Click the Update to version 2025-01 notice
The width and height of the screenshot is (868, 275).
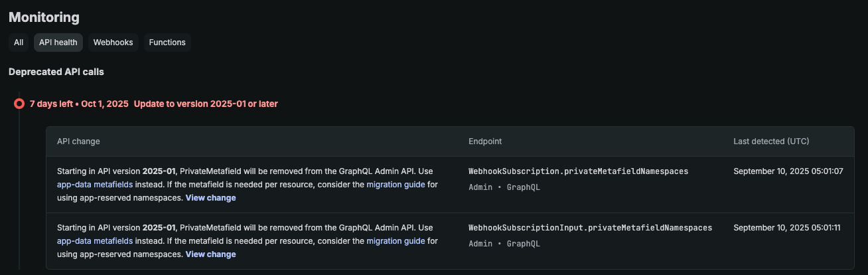[206, 104]
